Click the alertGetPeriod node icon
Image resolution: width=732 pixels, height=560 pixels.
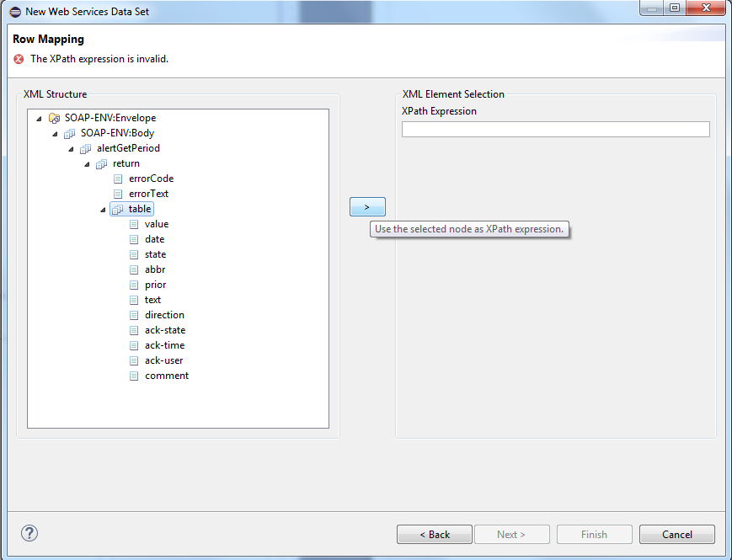pyautogui.click(x=85, y=149)
